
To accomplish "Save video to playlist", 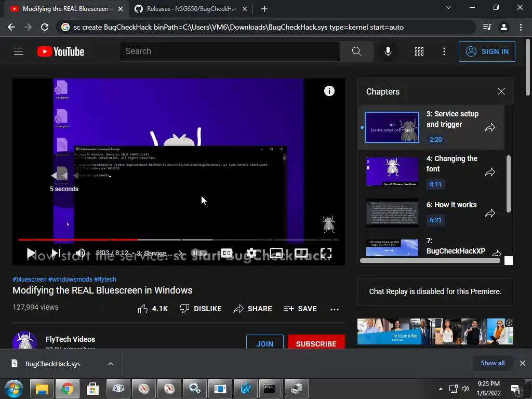I will coord(300,309).
